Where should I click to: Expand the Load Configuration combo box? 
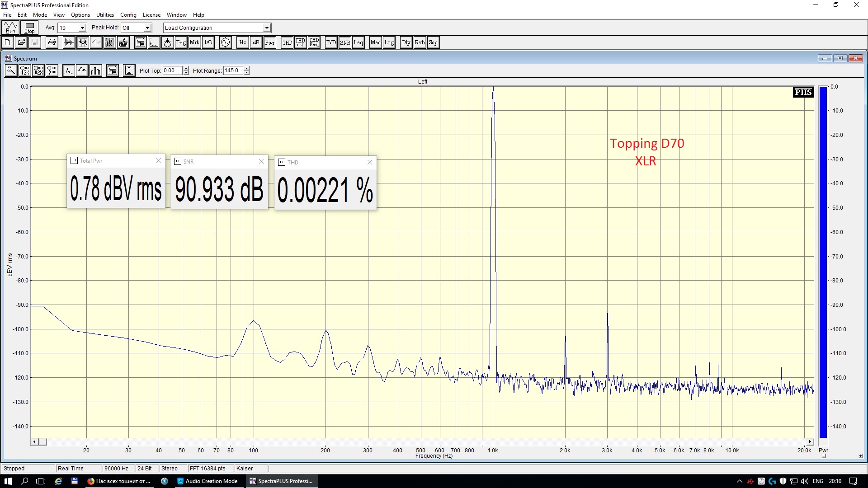point(267,28)
